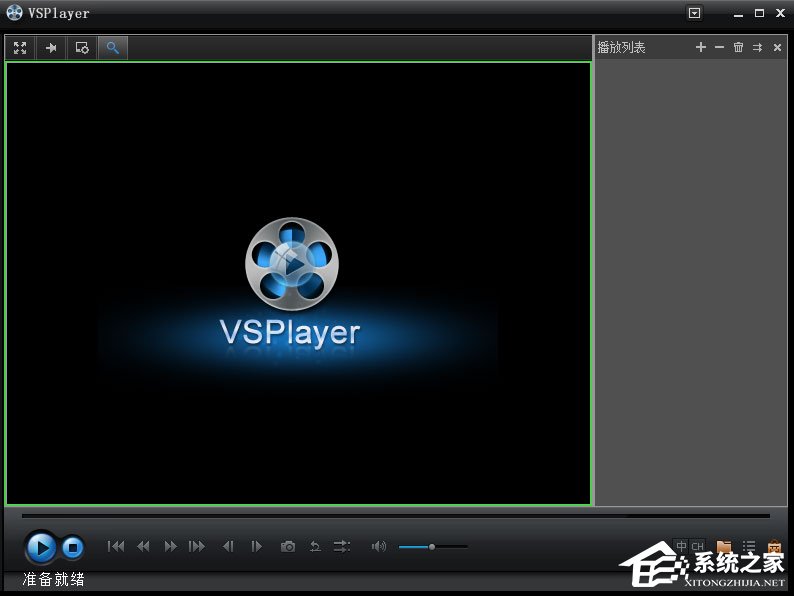The width and height of the screenshot is (794, 596).
Task: Slow down playback with rewind arrows
Action: [143, 546]
